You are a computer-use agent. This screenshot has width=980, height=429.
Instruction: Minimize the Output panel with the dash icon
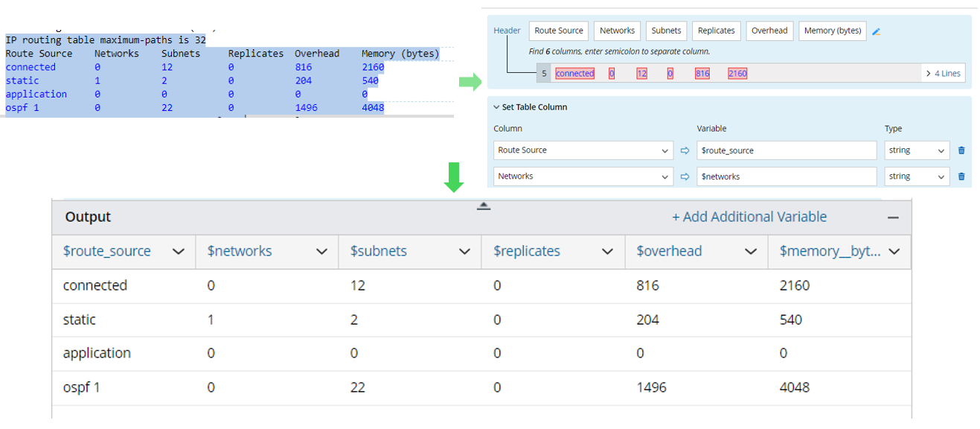893,217
